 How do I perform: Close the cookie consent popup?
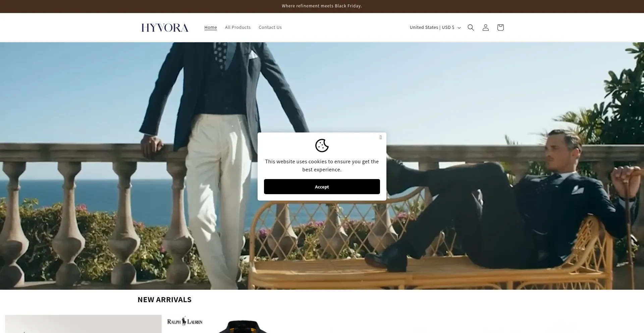pyautogui.click(x=380, y=137)
